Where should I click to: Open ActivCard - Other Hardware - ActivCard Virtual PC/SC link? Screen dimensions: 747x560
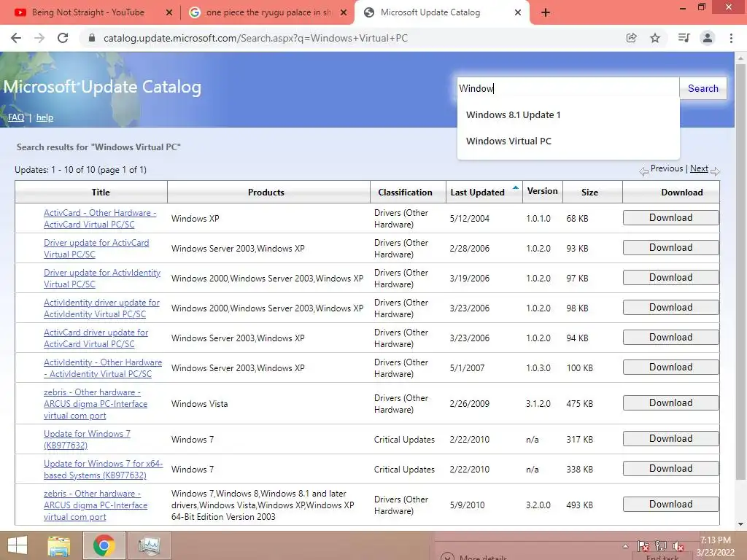click(100, 219)
